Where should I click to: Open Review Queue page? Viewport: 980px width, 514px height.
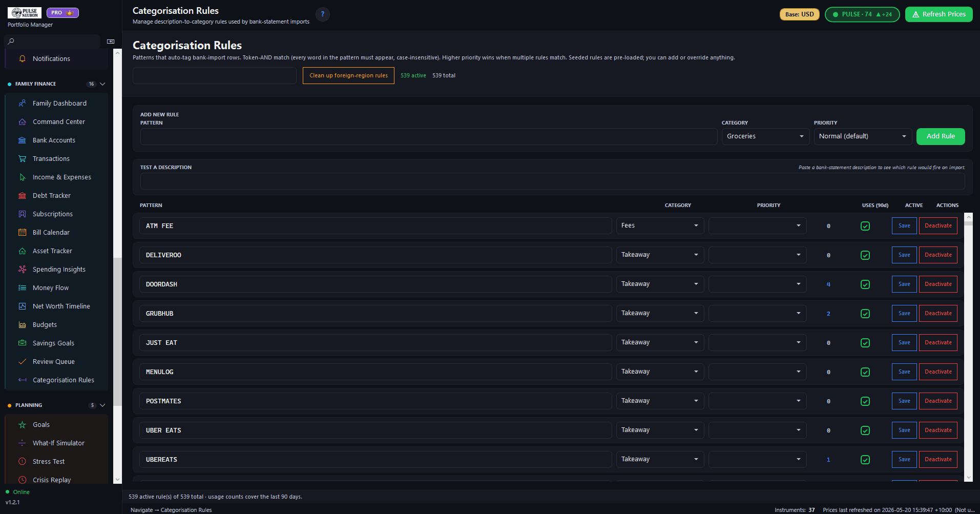click(56, 362)
